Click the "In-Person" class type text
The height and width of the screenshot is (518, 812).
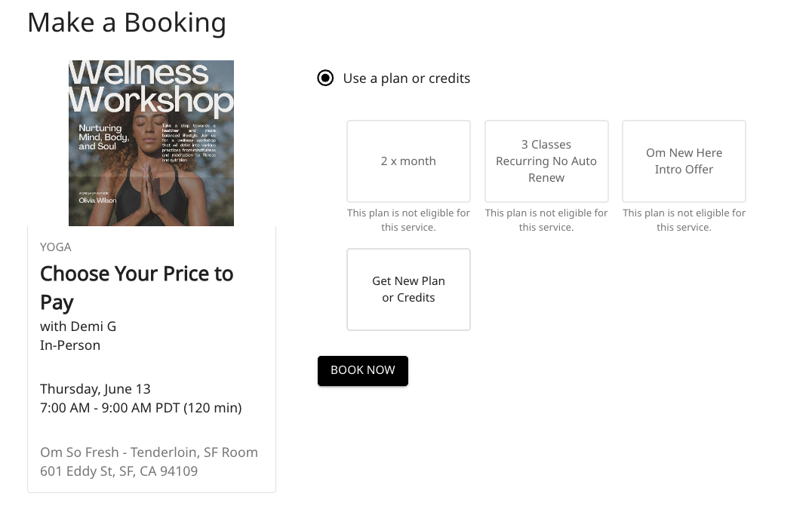click(x=70, y=345)
